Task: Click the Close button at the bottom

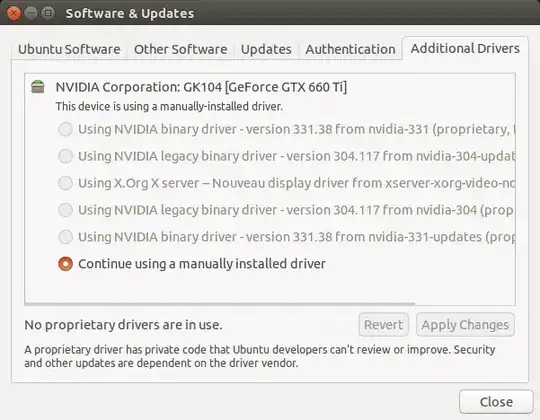Action: coord(496,402)
